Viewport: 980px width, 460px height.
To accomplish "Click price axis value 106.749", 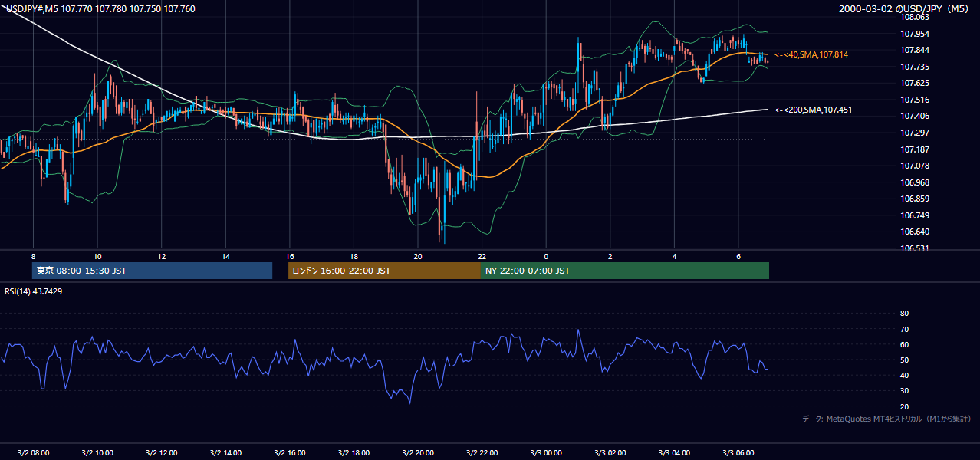I will pos(915,215).
